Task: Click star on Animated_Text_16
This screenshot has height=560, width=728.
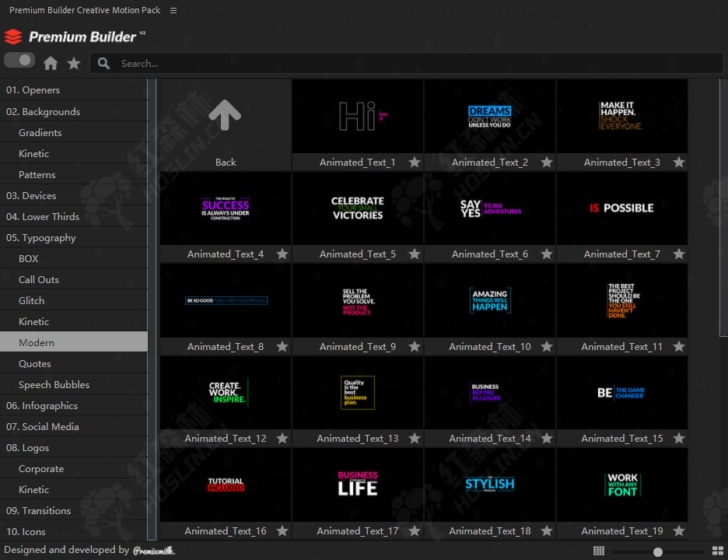Action: point(282,530)
